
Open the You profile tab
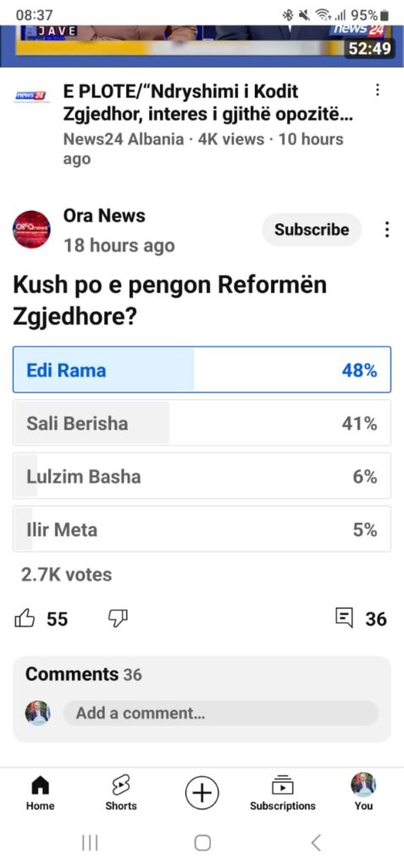pos(363,793)
